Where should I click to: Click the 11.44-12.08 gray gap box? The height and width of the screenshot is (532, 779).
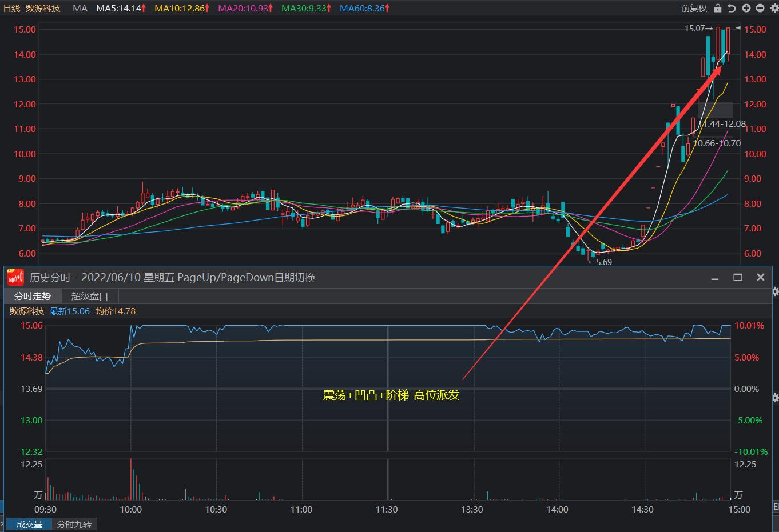pyautogui.click(x=715, y=110)
